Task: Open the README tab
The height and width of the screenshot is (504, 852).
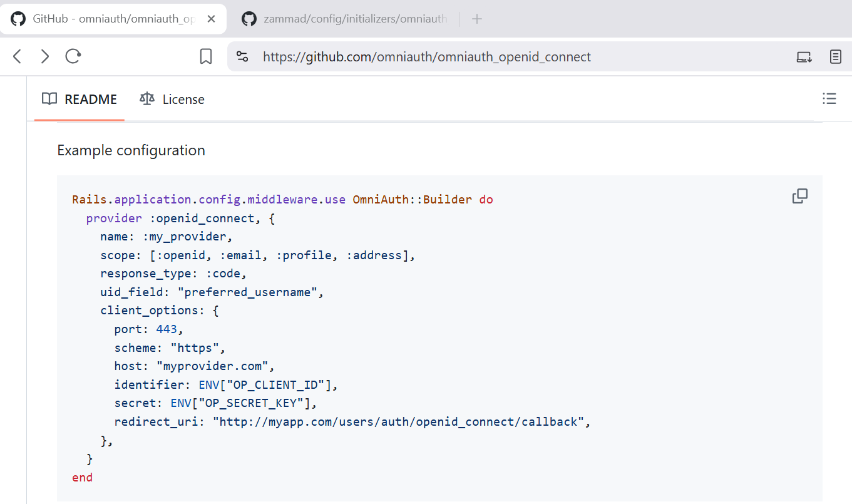Action: point(80,99)
